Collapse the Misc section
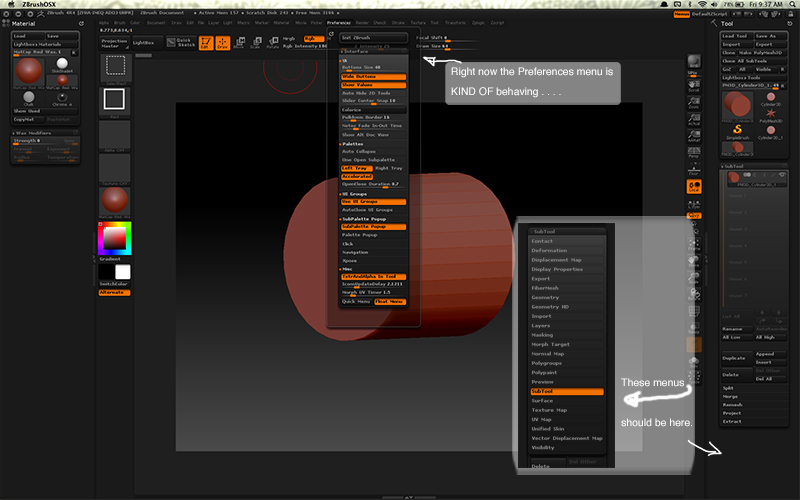800x500 pixels. point(347,269)
